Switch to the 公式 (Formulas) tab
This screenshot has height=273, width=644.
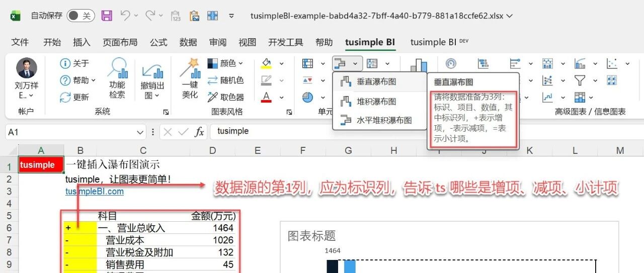click(158, 42)
